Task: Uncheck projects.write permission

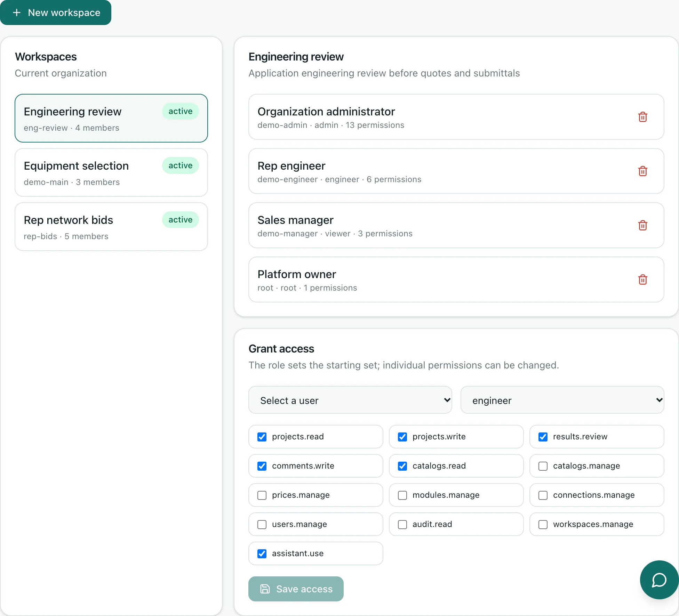Action: coord(402,437)
